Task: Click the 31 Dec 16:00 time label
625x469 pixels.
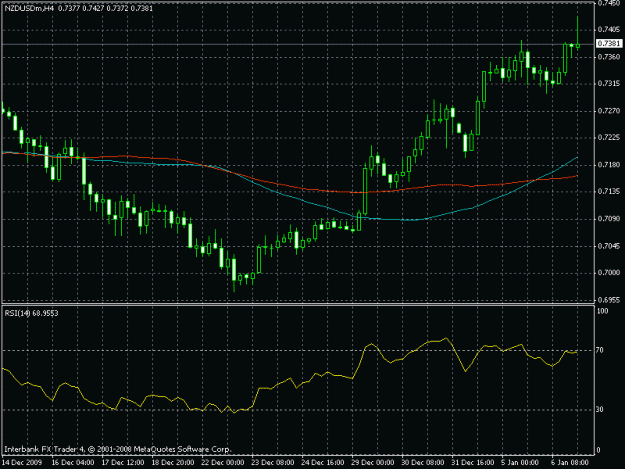Action: 473,463
